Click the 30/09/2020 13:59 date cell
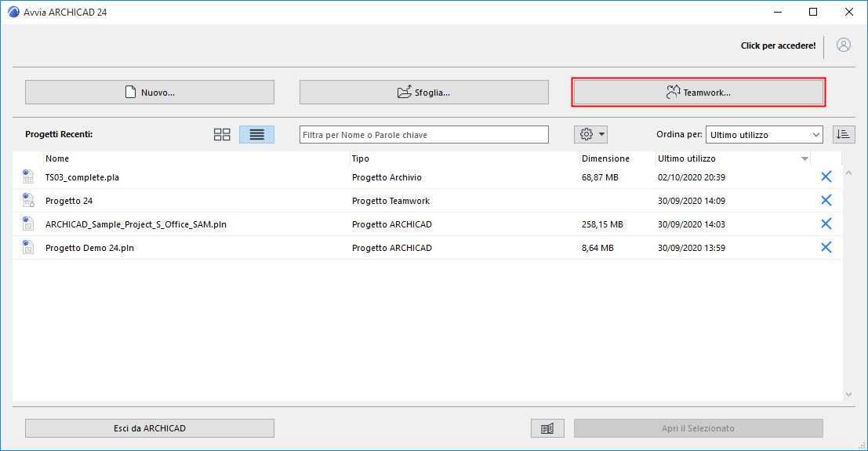The height and width of the screenshot is (451, 868). (692, 248)
